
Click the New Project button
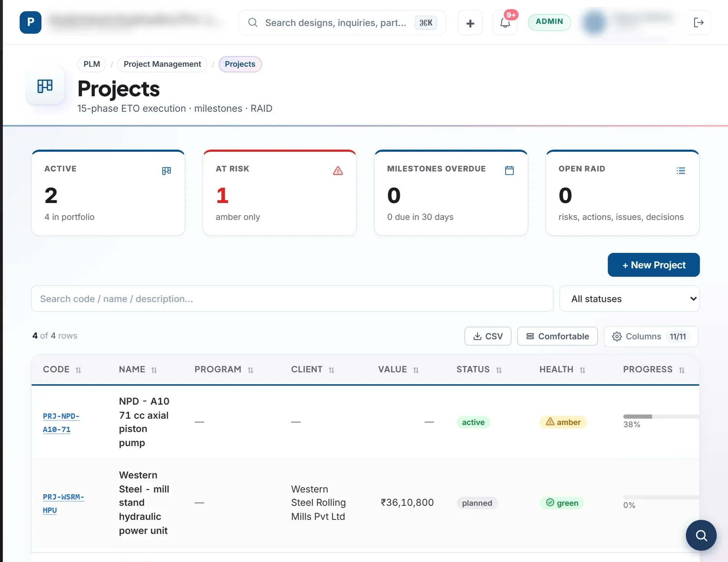pyautogui.click(x=654, y=265)
